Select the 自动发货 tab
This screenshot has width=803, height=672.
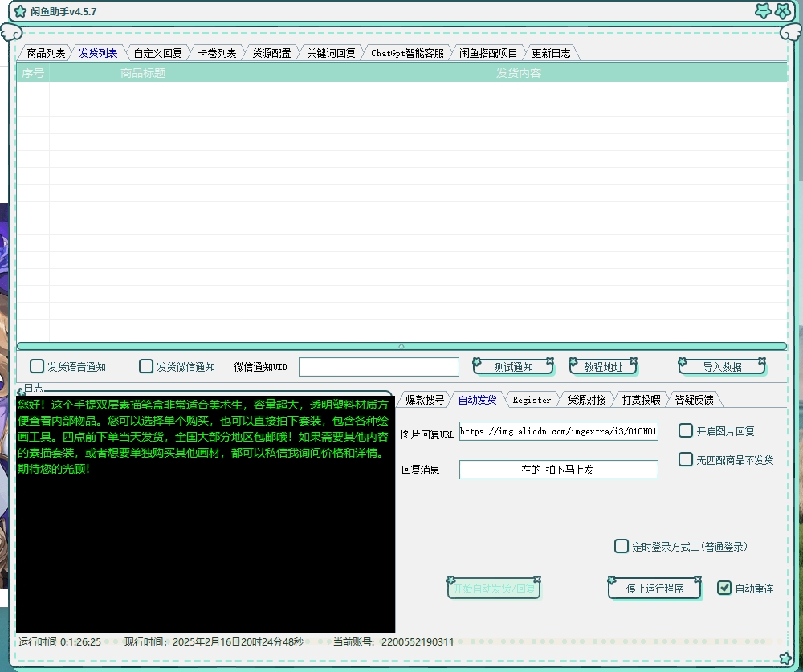click(477, 400)
